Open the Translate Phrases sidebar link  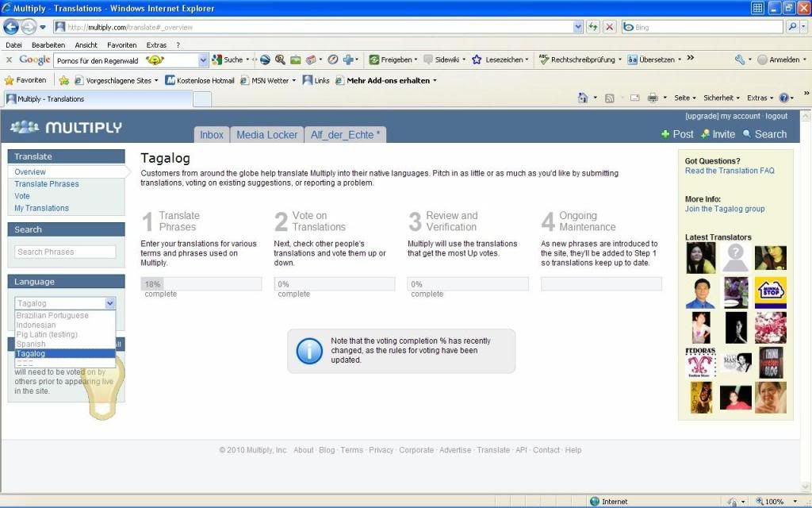coord(47,184)
